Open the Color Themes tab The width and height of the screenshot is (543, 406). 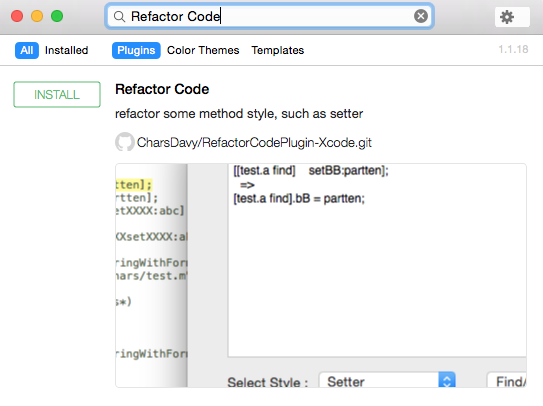[x=203, y=50]
